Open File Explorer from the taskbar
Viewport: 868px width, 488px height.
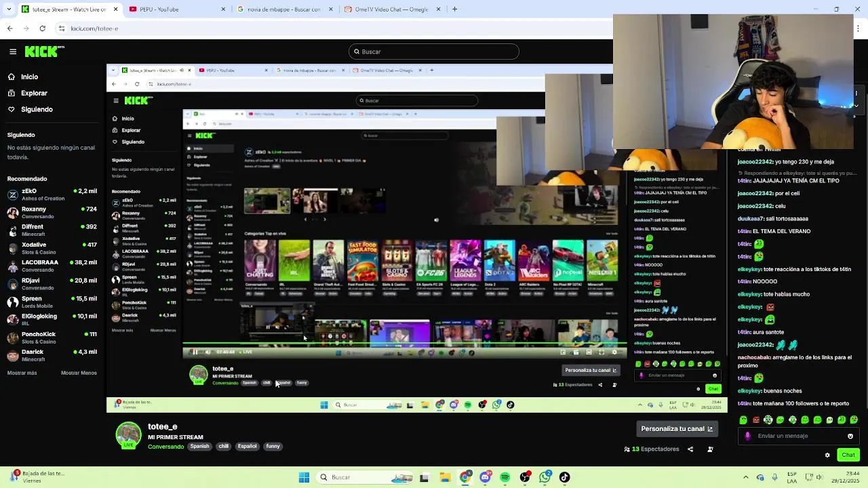coord(444,477)
